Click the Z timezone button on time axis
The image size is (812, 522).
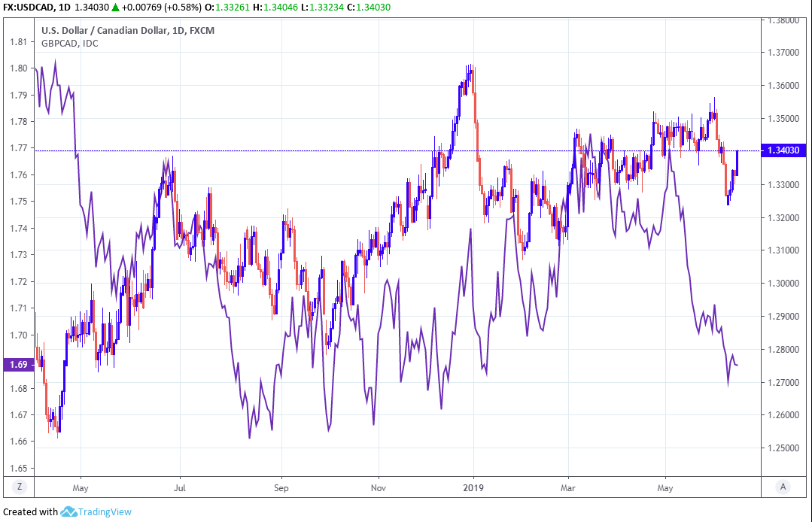[20, 487]
